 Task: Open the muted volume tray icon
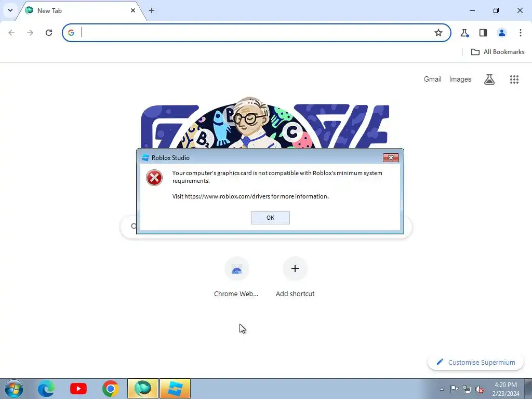point(480,389)
